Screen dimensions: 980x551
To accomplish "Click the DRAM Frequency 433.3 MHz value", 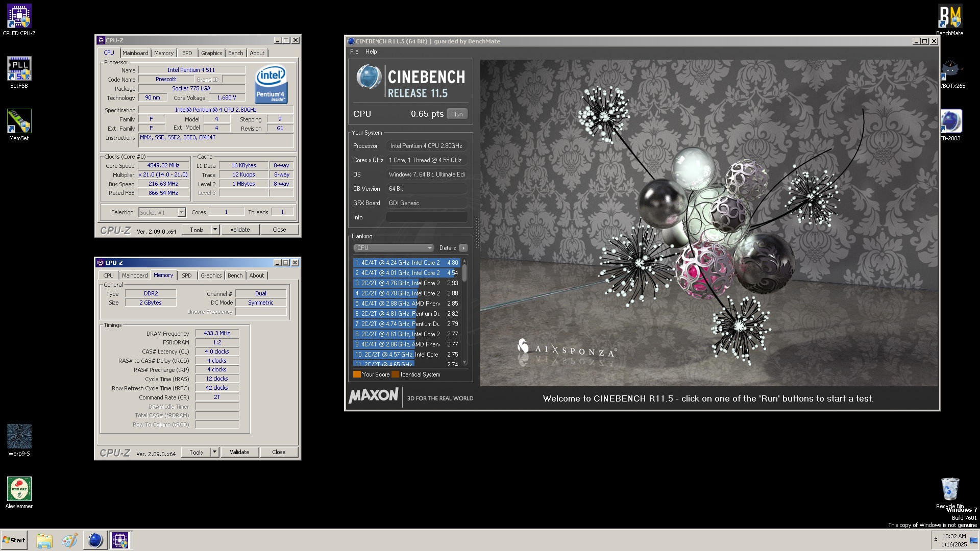I will 217,333.
